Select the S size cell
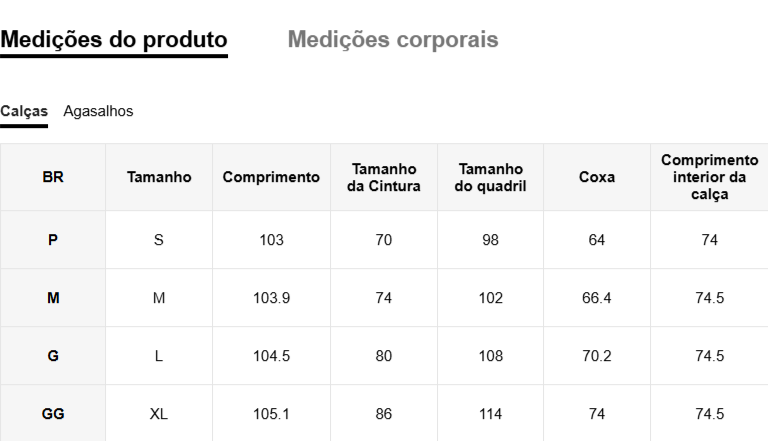The width and height of the screenshot is (768, 441). 159,240
